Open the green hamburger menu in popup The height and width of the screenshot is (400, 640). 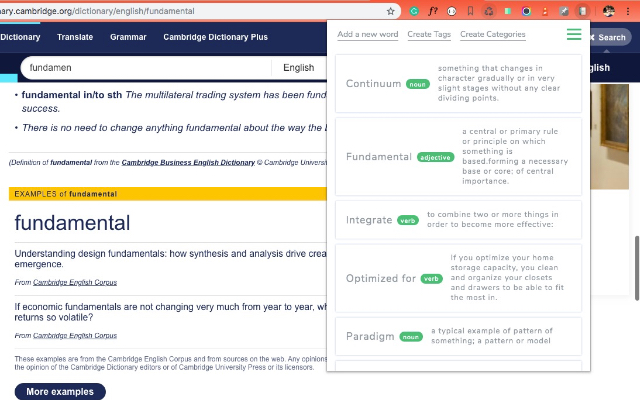[x=574, y=34]
